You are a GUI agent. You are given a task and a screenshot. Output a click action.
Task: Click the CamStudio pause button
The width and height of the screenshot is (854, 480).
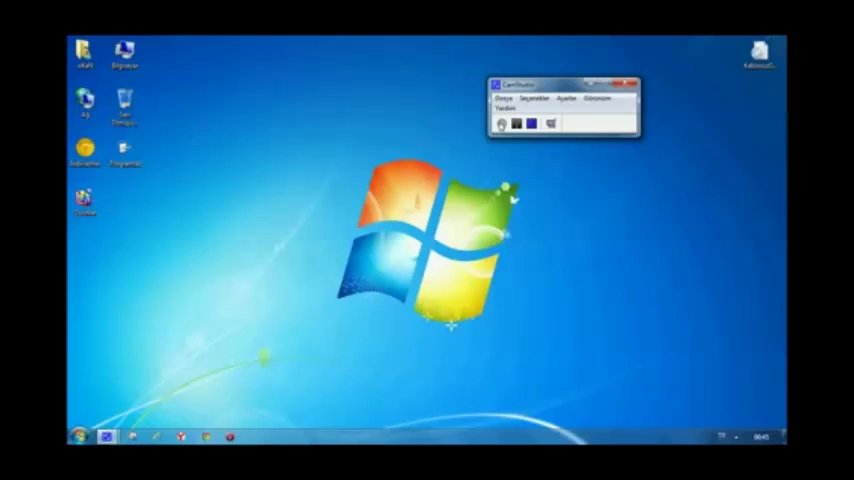(516, 124)
